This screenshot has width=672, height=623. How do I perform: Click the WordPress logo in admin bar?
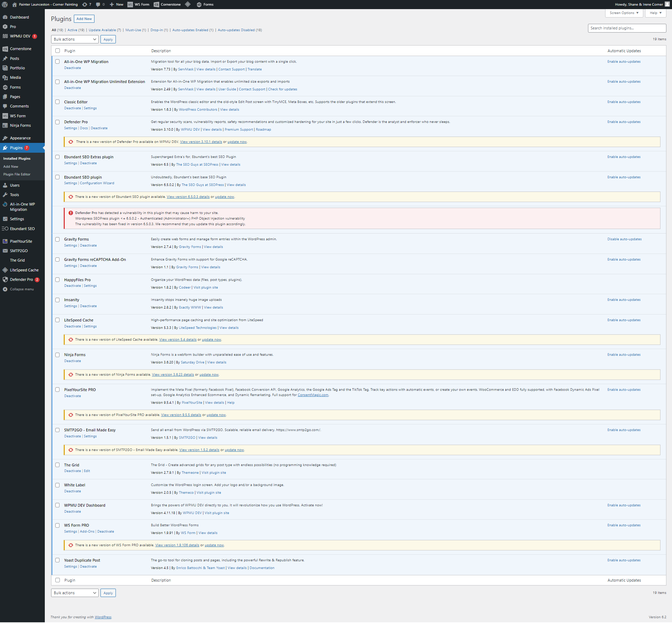click(5, 5)
